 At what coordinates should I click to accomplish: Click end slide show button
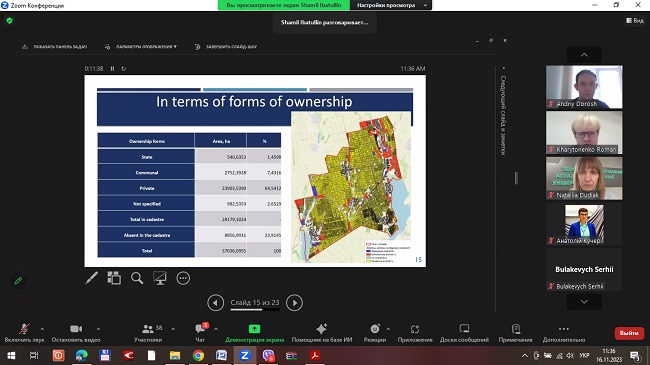[x=226, y=47]
